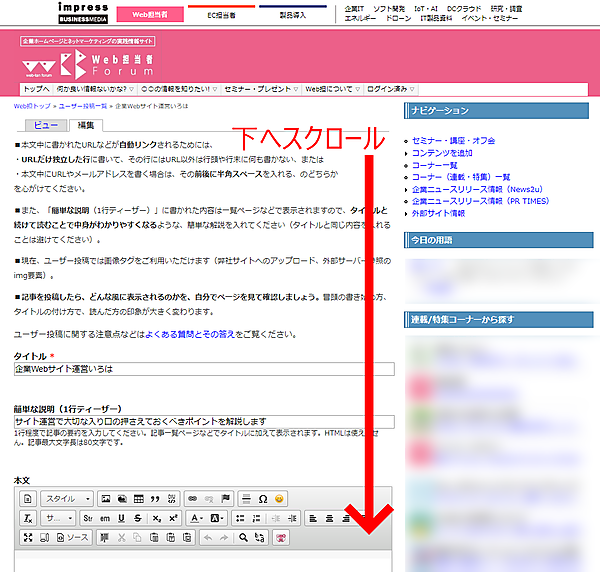The height and width of the screenshot is (572, 600).
Task: Open the スタイル style dropdown
Action: 66,498
